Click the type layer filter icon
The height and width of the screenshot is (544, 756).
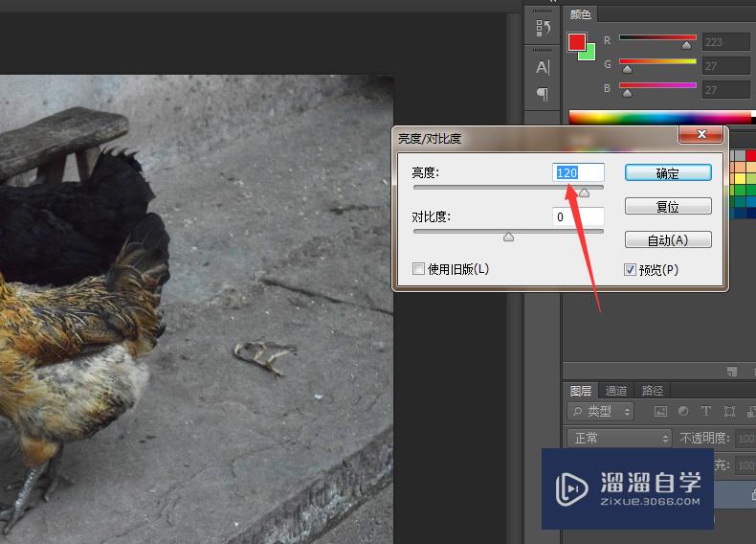click(x=705, y=411)
